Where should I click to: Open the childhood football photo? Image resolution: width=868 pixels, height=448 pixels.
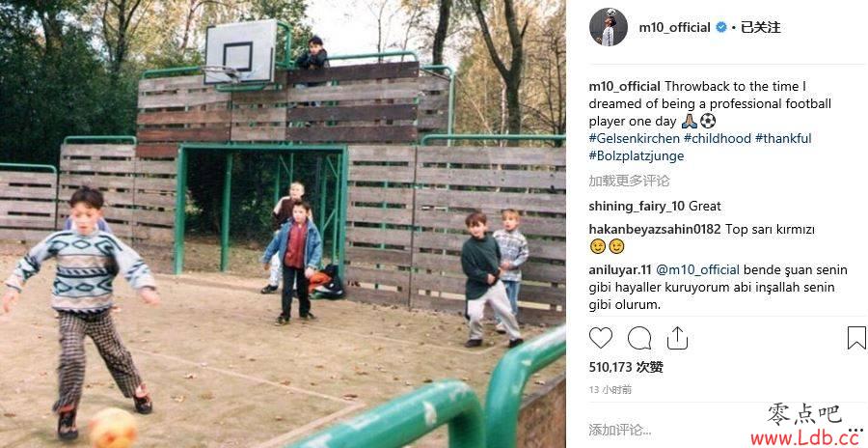[283, 224]
